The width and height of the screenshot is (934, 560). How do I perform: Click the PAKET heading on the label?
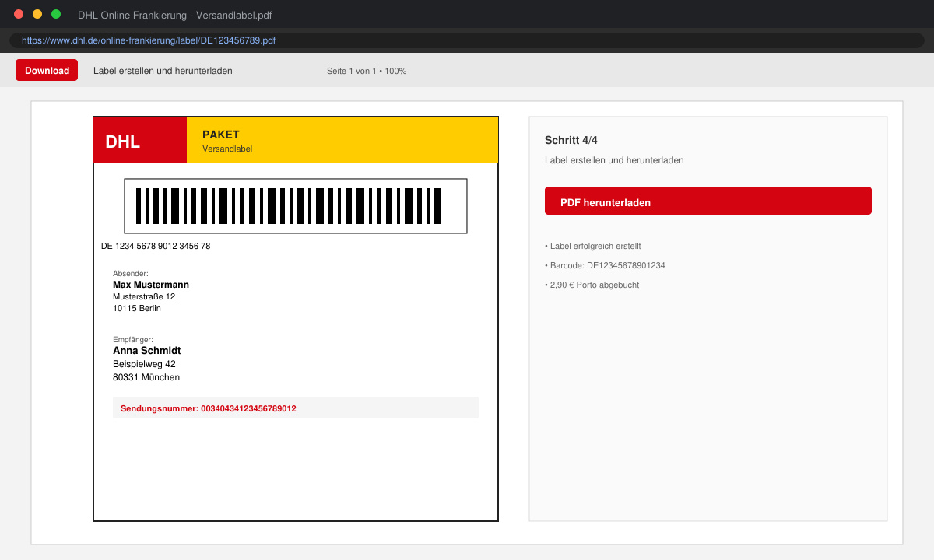[x=221, y=135]
